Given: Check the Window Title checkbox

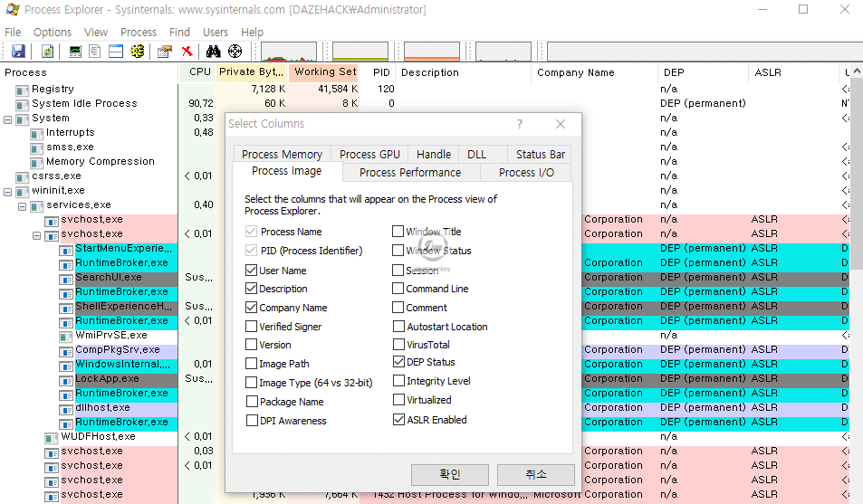Looking at the screenshot, I should pos(398,232).
